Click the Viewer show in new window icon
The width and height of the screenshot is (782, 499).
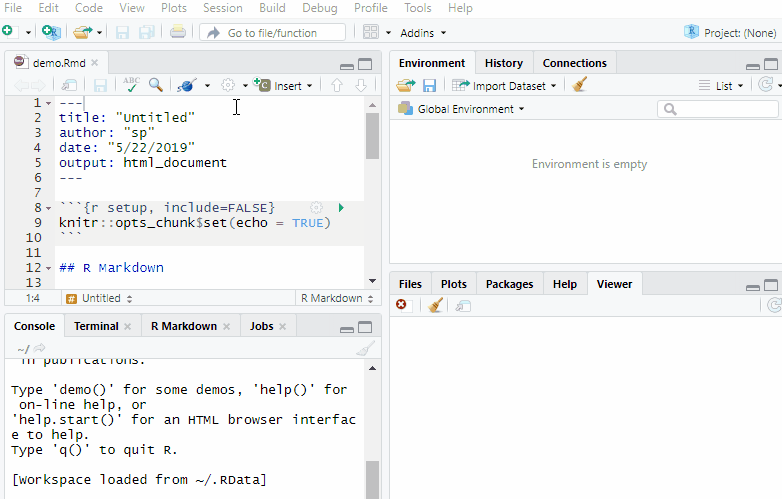(x=463, y=306)
